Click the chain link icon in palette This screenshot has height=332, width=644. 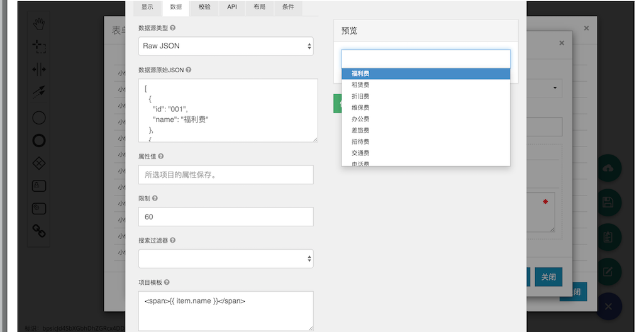tap(39, 231)
